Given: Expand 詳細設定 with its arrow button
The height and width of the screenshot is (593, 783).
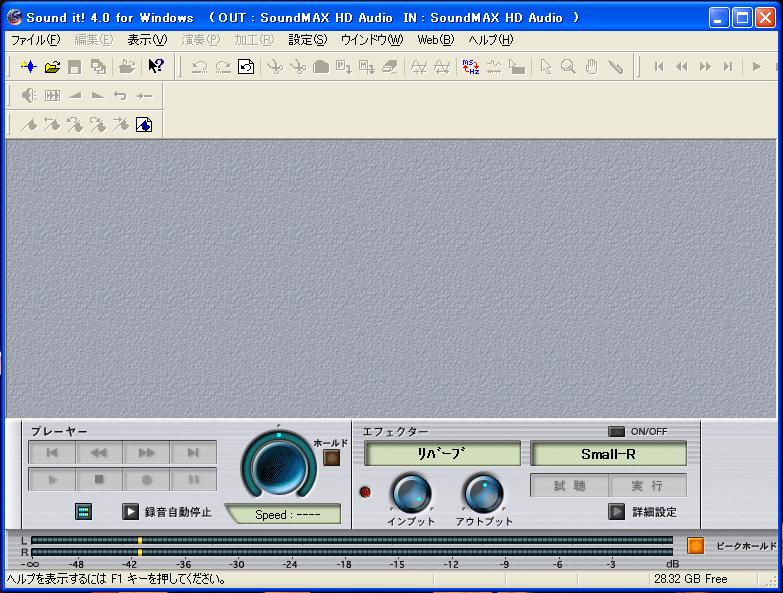Looking at the screenshot, I should [x=616, y=512].
